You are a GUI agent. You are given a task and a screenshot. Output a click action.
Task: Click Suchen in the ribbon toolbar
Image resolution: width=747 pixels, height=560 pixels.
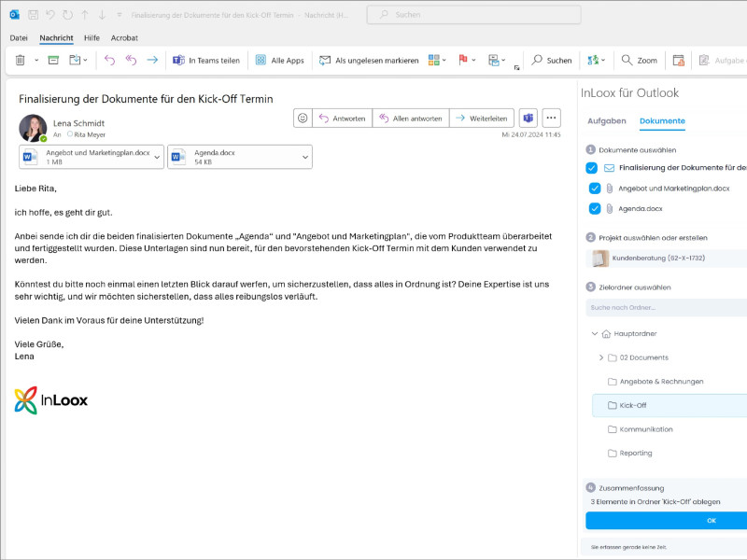point(552,61)
